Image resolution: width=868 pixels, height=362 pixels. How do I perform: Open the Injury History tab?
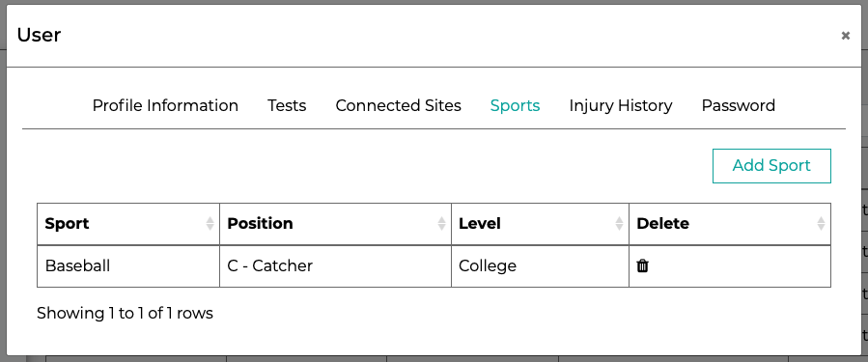click(621, 105)
